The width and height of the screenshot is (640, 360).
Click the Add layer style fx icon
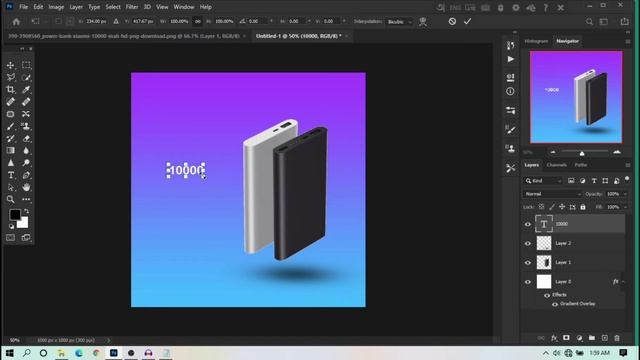tap(554, 338)
